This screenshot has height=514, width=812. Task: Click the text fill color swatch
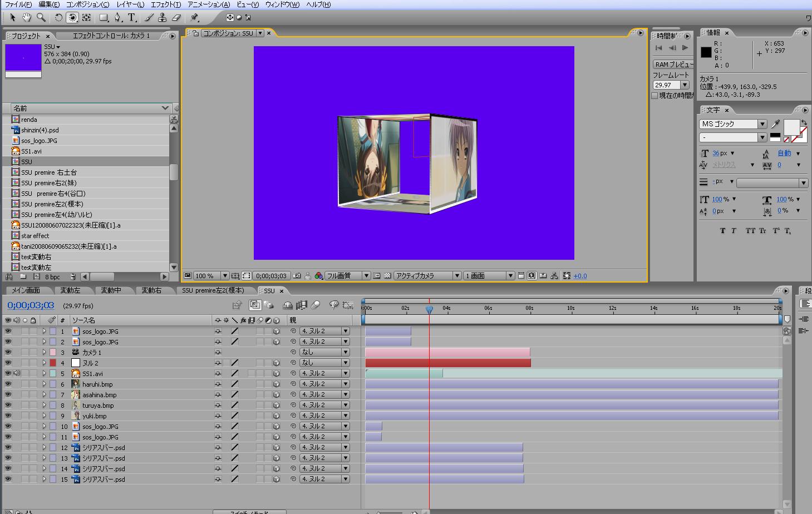pyautogui.click(x=791, y=127)
